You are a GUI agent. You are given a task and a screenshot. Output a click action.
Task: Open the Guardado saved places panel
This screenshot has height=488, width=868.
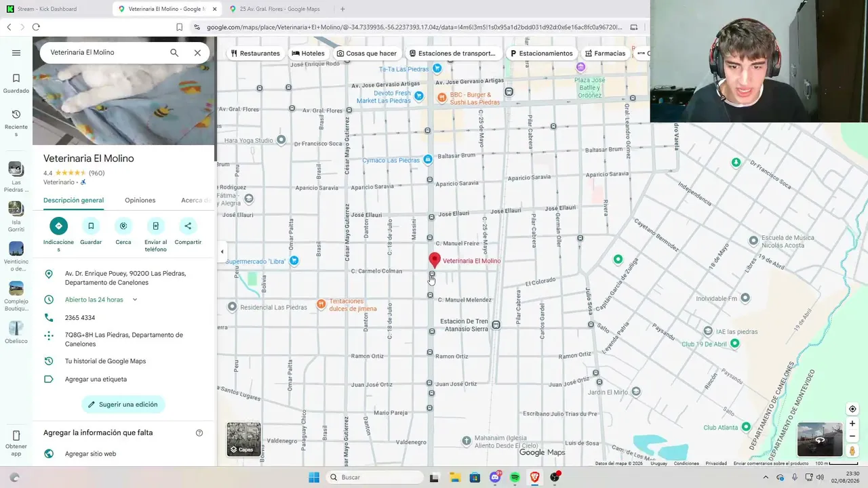point(16,83)
